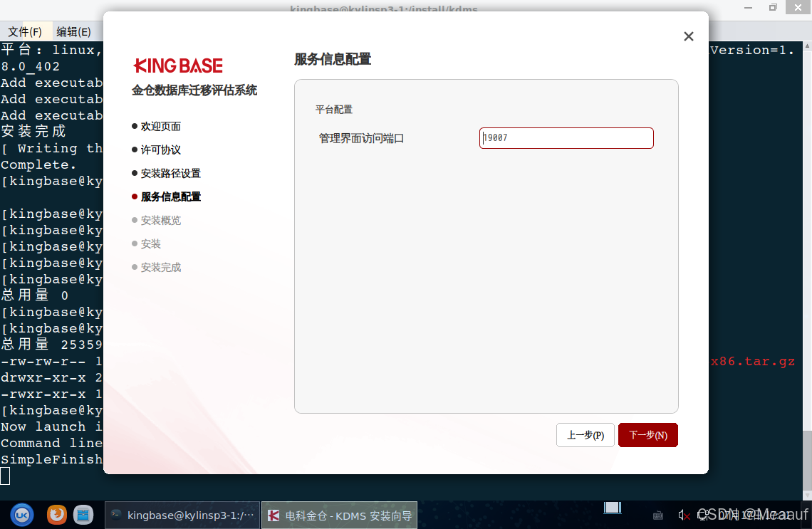Image resolution: width=812 pixels, height=529 pixels.
Task: Click 金仓数据库迁移评估系统 subtitle text
Action: (194, 90)
